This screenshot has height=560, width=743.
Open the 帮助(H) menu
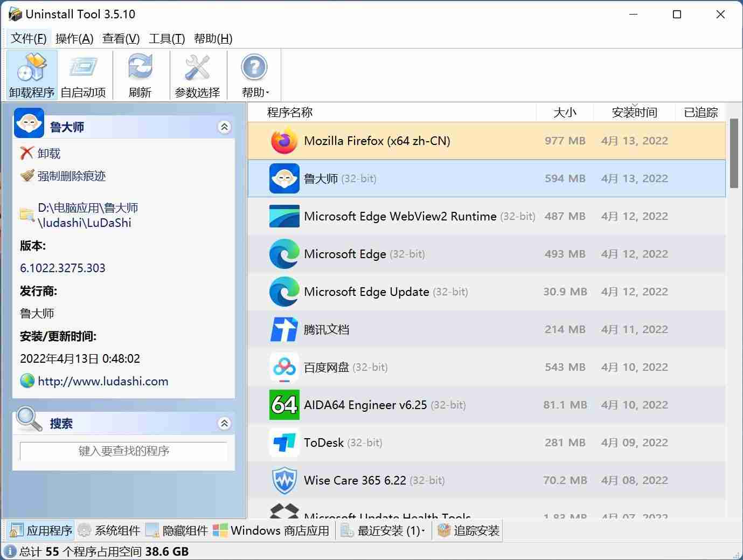[213, 38]
